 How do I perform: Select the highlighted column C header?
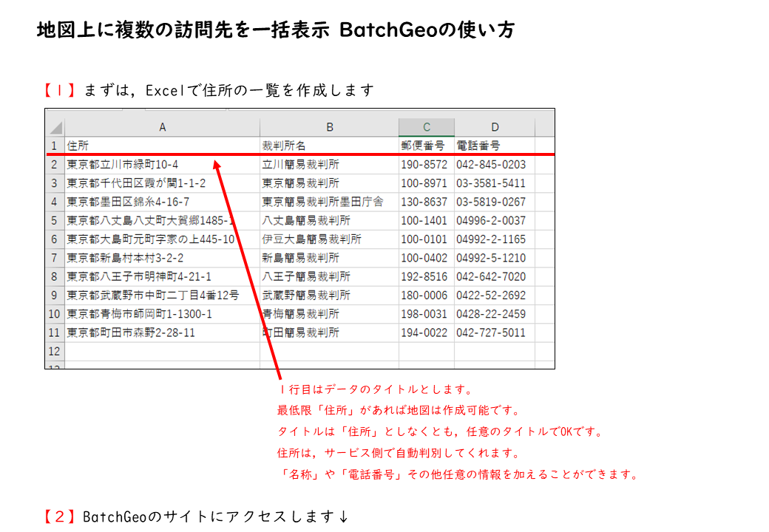(x=427, y=127)
